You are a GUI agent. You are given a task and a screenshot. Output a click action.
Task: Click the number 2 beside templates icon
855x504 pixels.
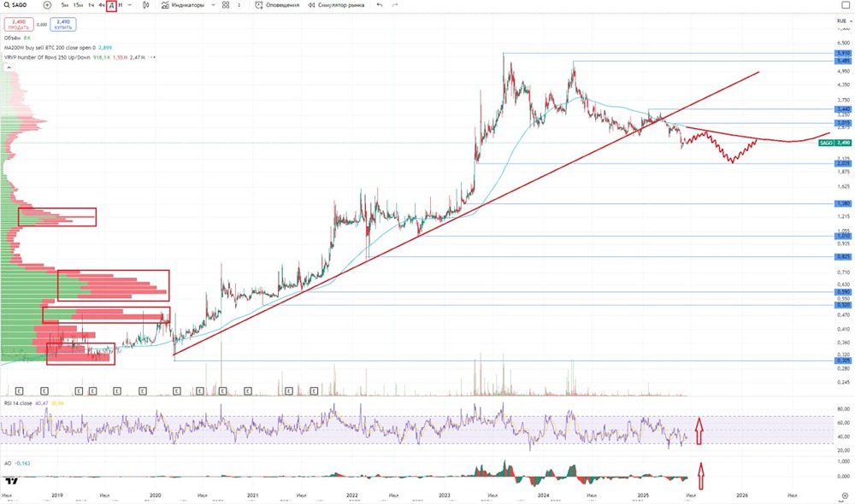239,5
